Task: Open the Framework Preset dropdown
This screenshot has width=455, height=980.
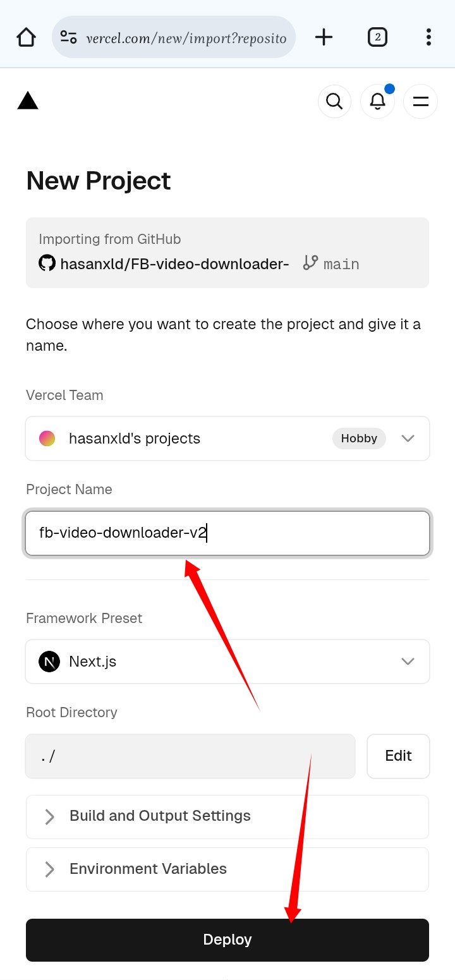Action: click(x=227, y=662)
